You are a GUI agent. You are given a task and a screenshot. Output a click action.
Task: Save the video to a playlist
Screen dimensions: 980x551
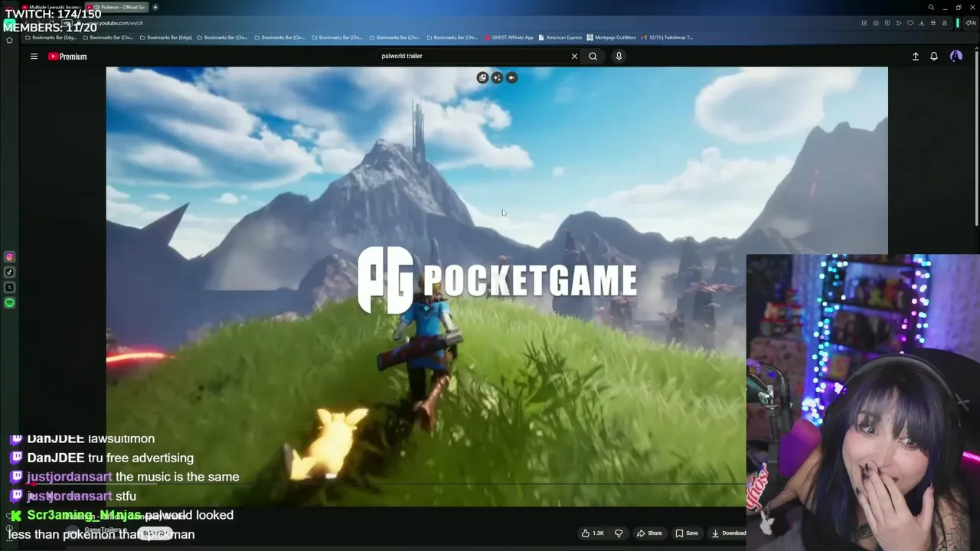687,533
